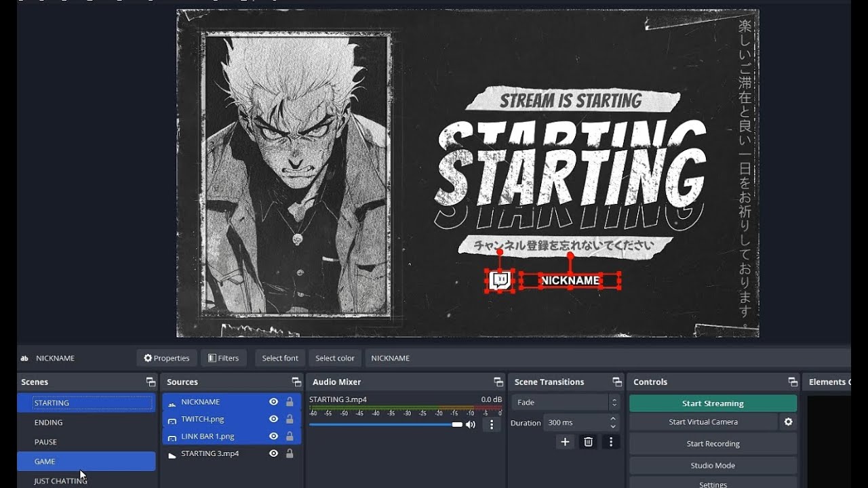Toggle lock on the TWITCH.png source
Image resolution: width=868 pixels, height=488 pixels.
pos(290,419)
